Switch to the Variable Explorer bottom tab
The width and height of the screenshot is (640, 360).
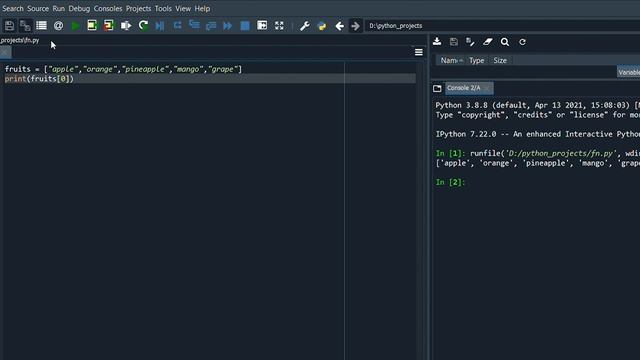(x=629, y=72)
